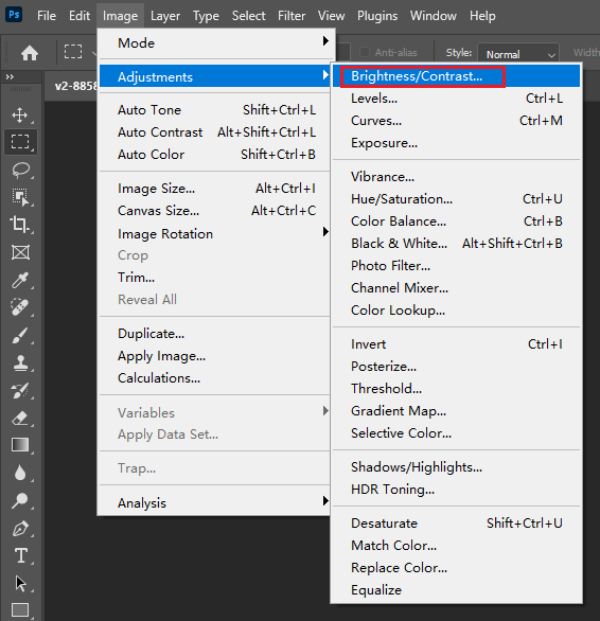This screenshot has width=600, height=621.
Task: Click Hue/Saturation in the submenu
Action: pyautogui.click(x=401, y=199)
